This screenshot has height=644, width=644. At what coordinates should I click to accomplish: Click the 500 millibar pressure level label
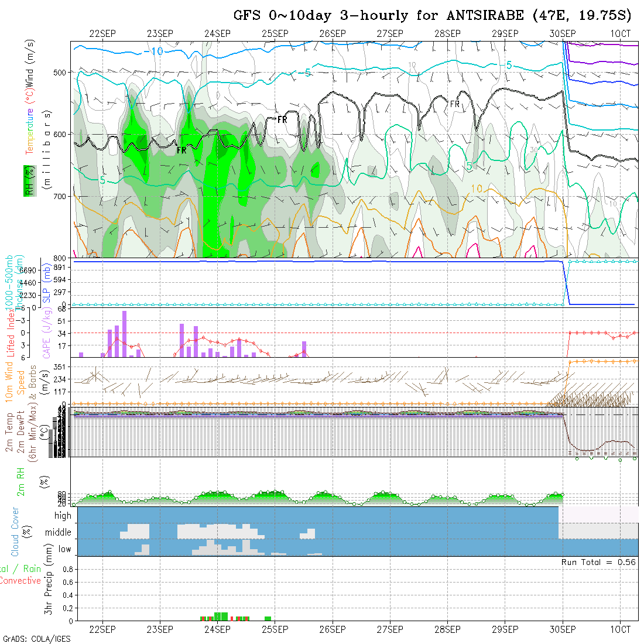pos(60,73)
